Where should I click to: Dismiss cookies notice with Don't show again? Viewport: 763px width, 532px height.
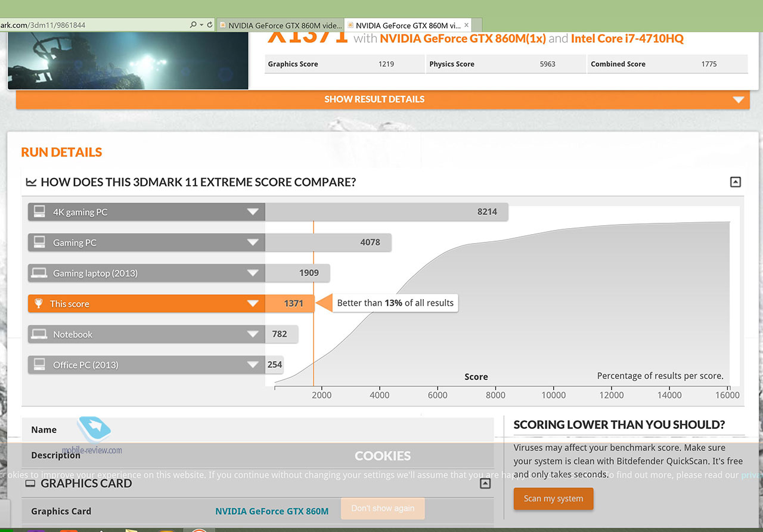click(x=383, y=508)
